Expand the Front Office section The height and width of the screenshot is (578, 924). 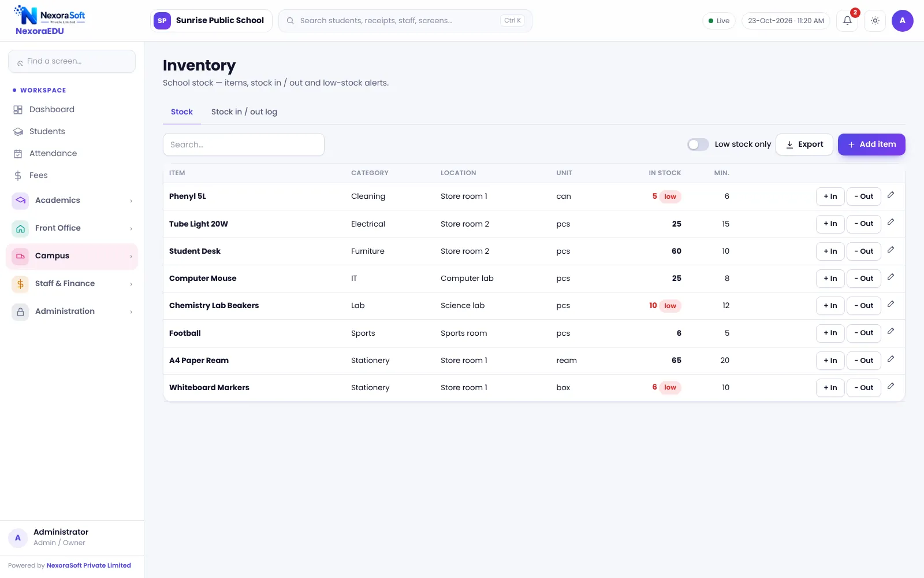point(72,228)
